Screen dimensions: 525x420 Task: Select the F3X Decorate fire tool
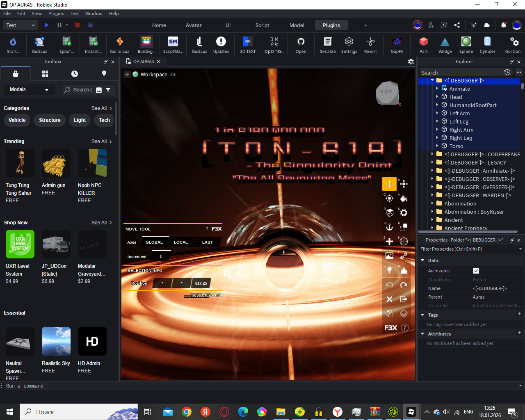(x=404, y=270)
